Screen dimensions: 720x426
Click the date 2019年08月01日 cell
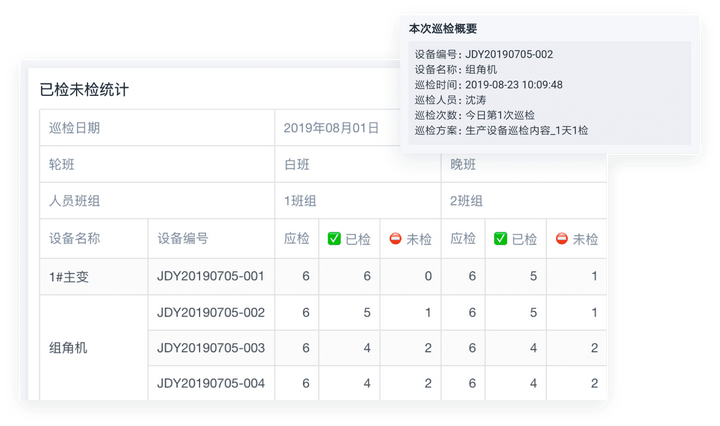click(331, 128)
